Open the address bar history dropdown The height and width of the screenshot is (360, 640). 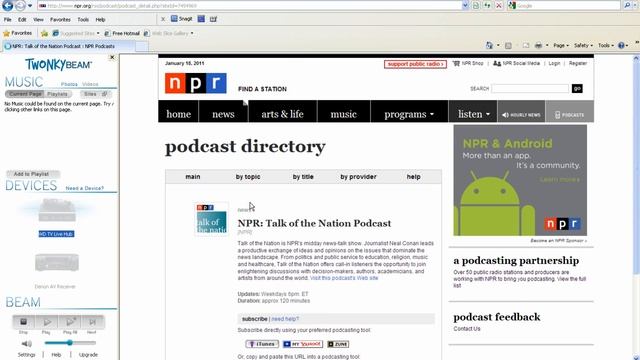465,6
